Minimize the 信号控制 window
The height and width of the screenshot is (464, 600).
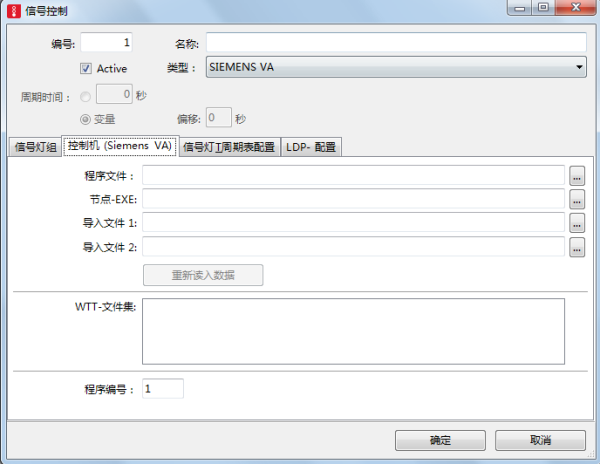pos(519,8)
